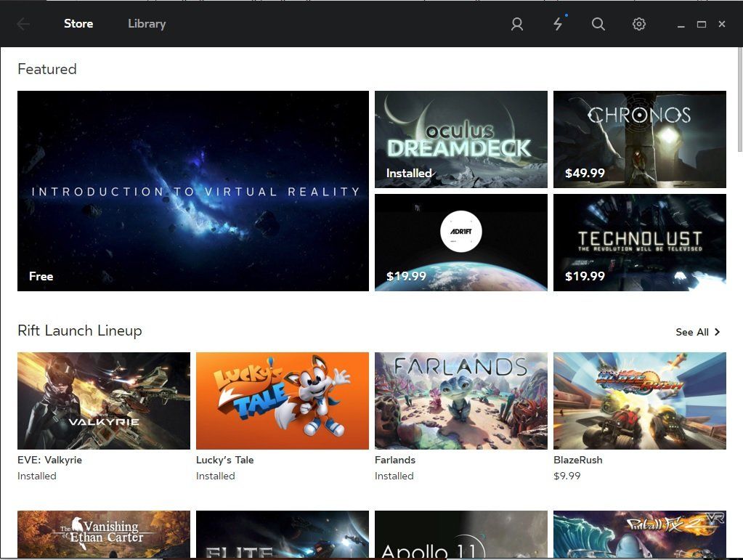Screen dimensions: 743x560
Task: Select the ADR1FT $19.99 tile
Action: click(460, 242)
